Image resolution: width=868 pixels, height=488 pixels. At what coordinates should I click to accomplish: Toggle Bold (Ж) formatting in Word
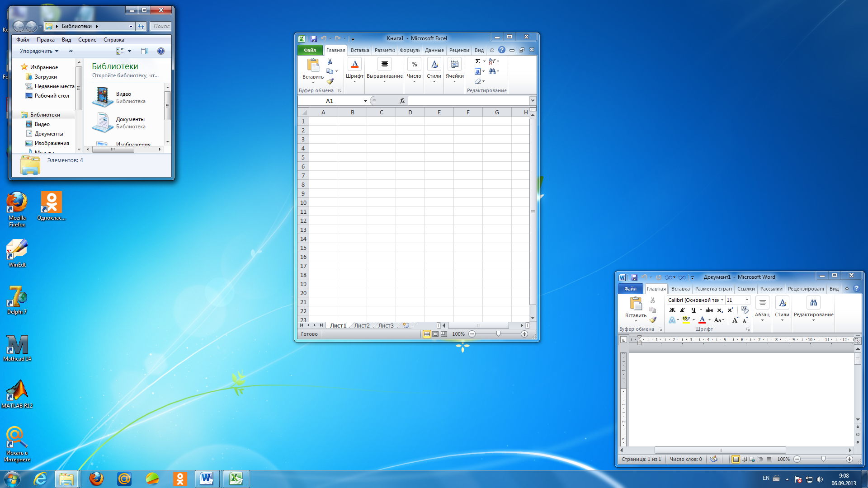tap(672, 310)
